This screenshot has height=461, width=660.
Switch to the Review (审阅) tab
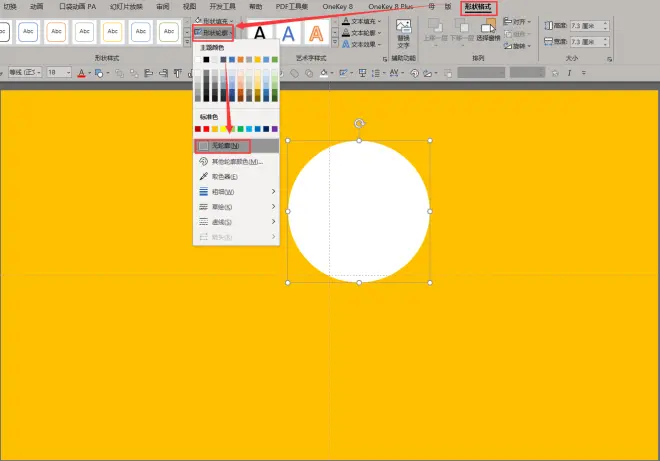tap(162, 6)
